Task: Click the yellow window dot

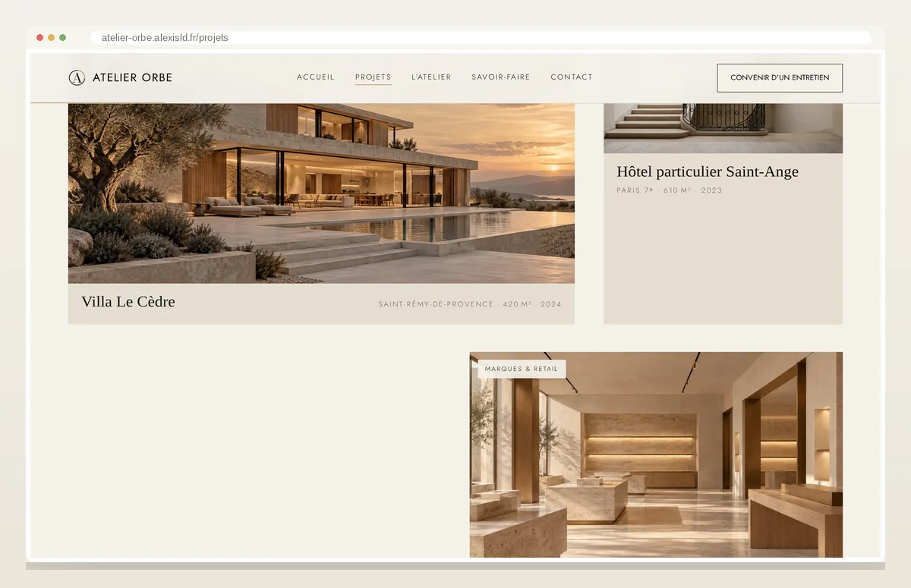Action: point(51,37)
